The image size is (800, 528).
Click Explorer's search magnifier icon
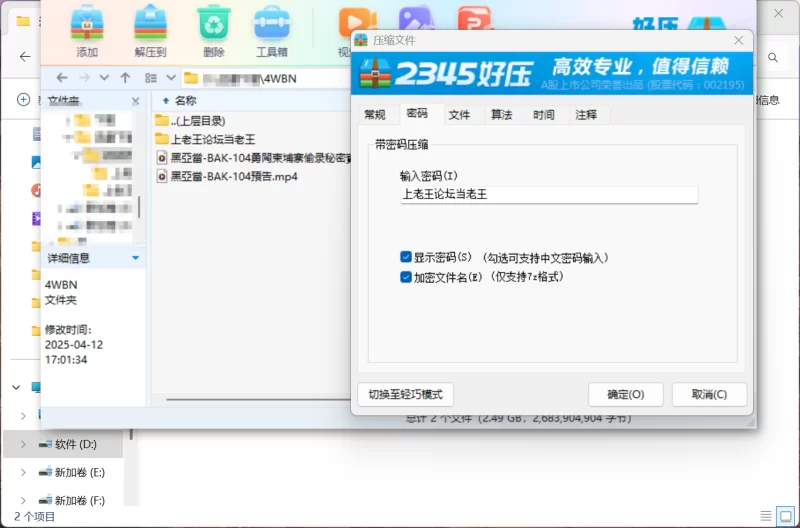click(773, 58)
